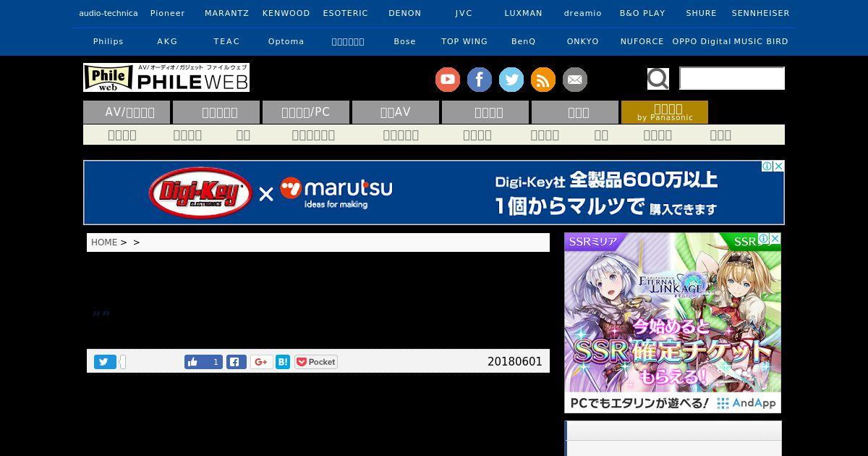Screen dimensions: 868x456
Task: Open the DENON brand link
Action: tap(405, 13)
